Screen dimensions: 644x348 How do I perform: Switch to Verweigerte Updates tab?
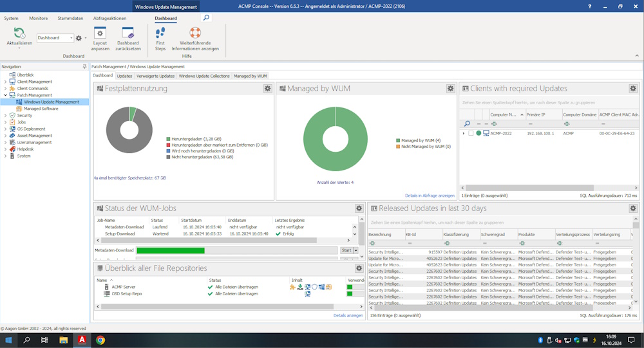(x=155, y=76)
